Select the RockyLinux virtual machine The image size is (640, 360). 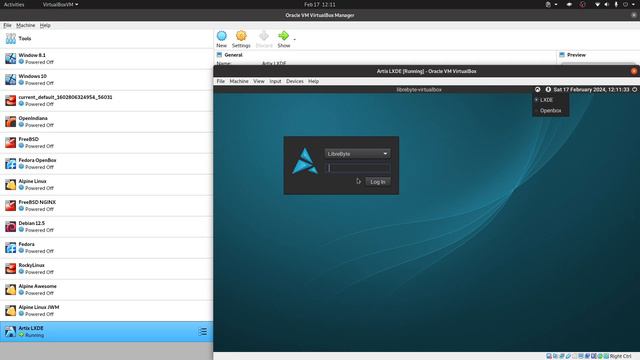coord(106,269)
